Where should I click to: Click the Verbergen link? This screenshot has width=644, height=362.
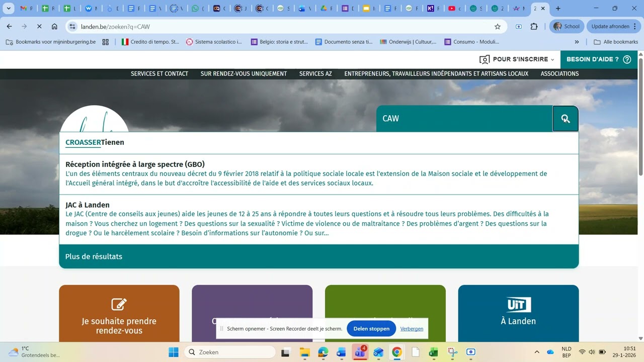(x=412, y=329)
